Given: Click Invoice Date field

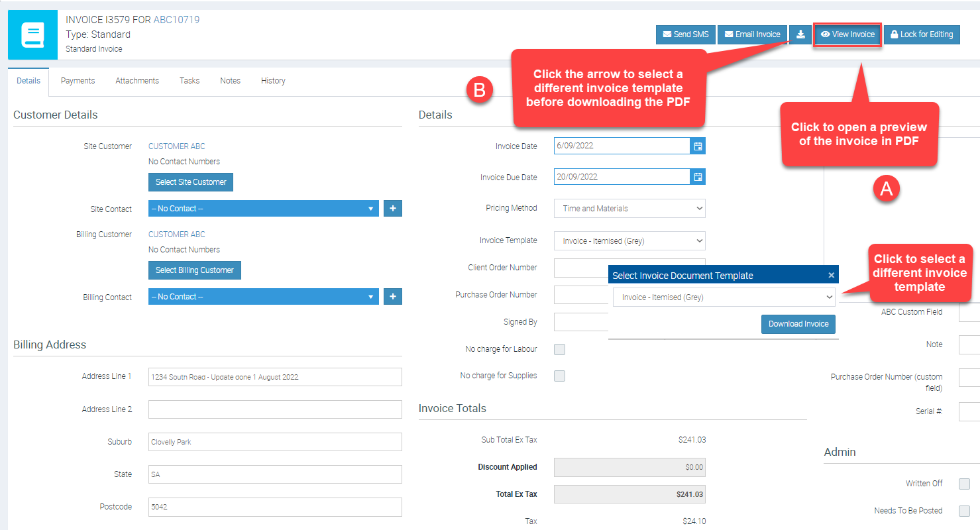Looking at the screenshot, I should [622, 146].
